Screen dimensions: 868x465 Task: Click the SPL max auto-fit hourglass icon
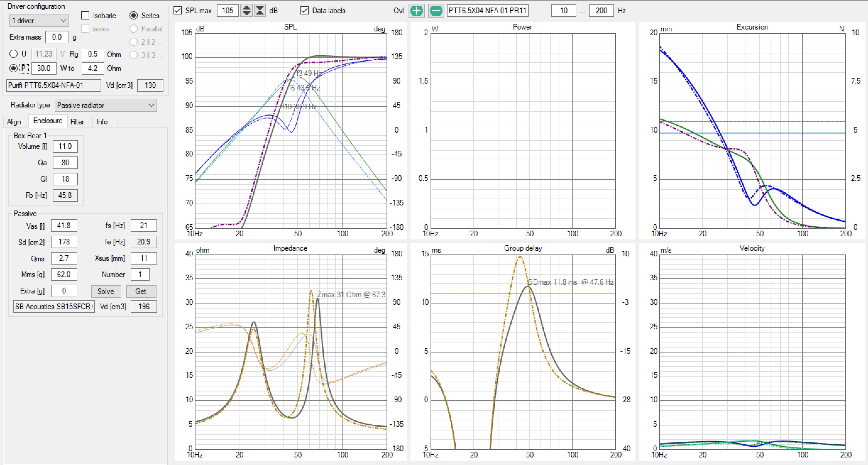(x=260, y=10)
